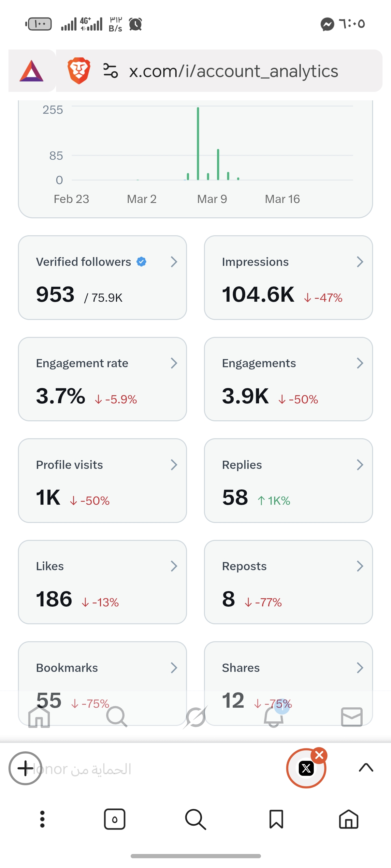
Task: Open the Brave Rewards triangle icon
Action: coord(31,71)
